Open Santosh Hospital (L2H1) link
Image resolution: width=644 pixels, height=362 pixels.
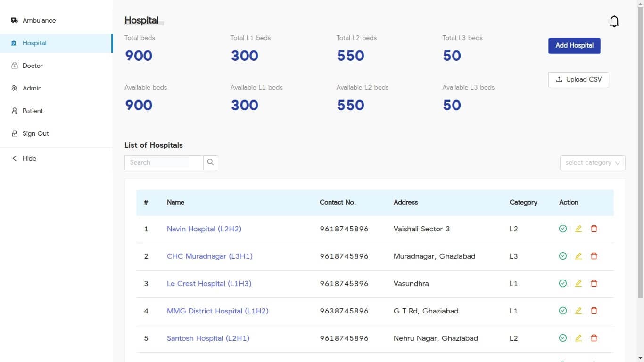point(208,338)
